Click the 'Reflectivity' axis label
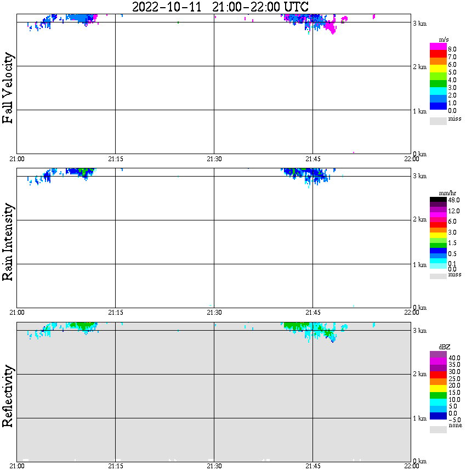The width and height of the screenshot is (466, 476). coord(8,396)
